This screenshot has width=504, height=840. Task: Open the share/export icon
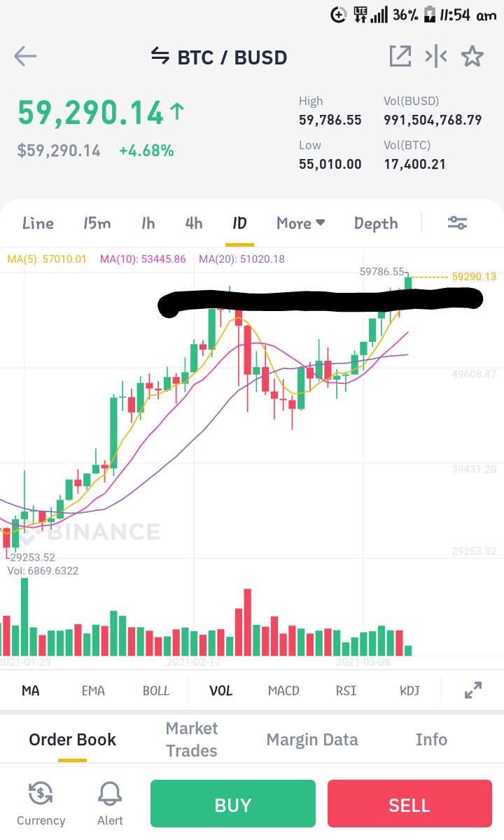pyautogui.click(x=400, y=56)
